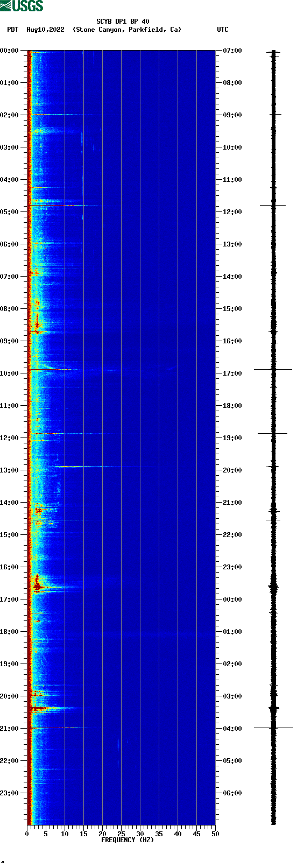Click the 5 Hz axis tick label
The height and width of the screenshot is (868, 297).
pyautogui.click(x=46, y=834)
